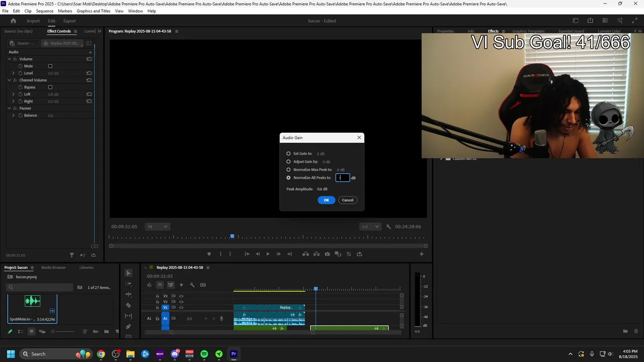Click the Home icon in the header

pyautogui.click(x=14, y=21)
